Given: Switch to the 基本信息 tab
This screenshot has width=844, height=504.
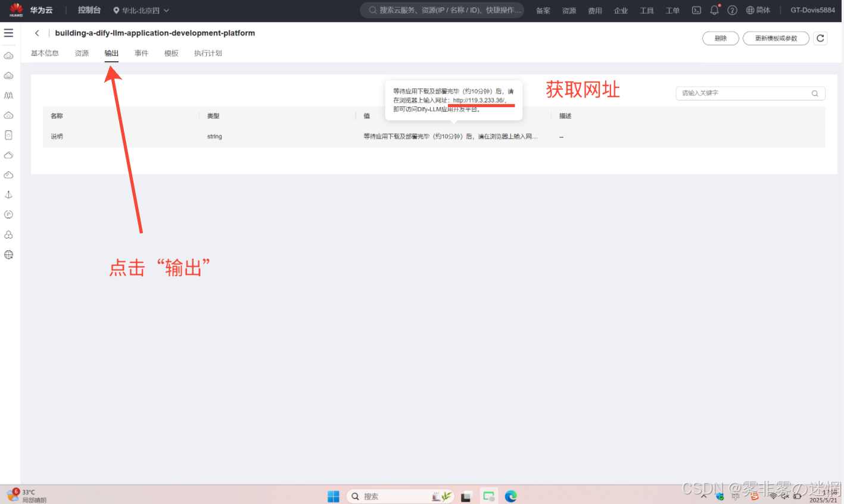Looking at the screenshot, I should point(45,54).
